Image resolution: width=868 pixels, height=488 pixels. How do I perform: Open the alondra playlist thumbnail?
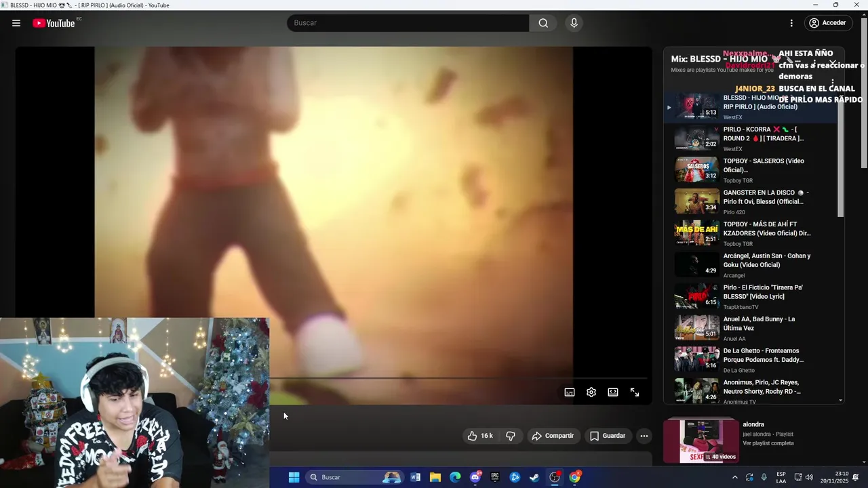(x=701, y=441)
